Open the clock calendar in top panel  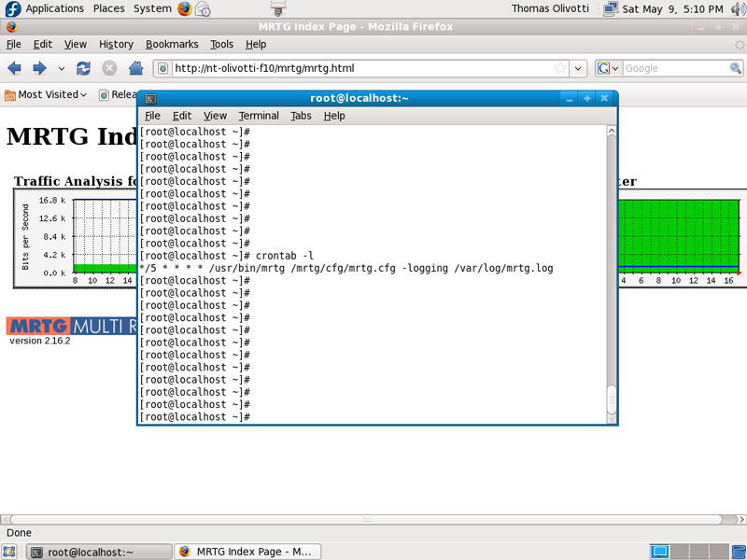click(x=672, y=9)
